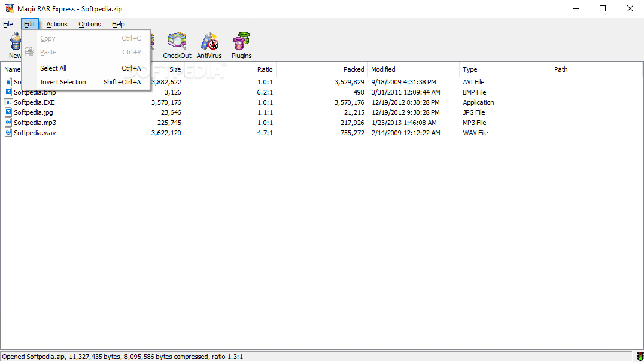Sort list by Modified column header
Viewport: 644px width, 362px height.
(x=383, y=69)
